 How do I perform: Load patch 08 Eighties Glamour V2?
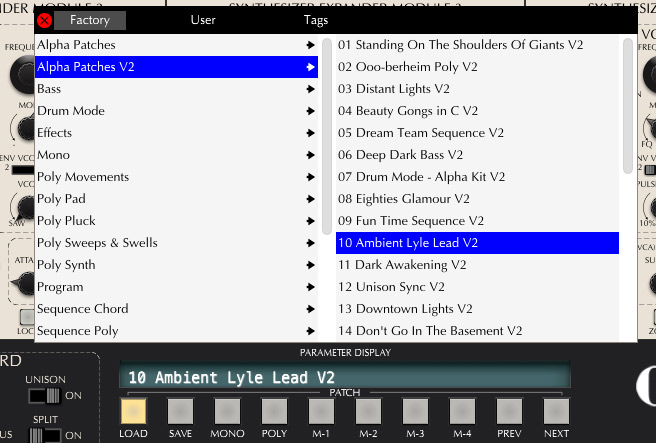(477, 199)
